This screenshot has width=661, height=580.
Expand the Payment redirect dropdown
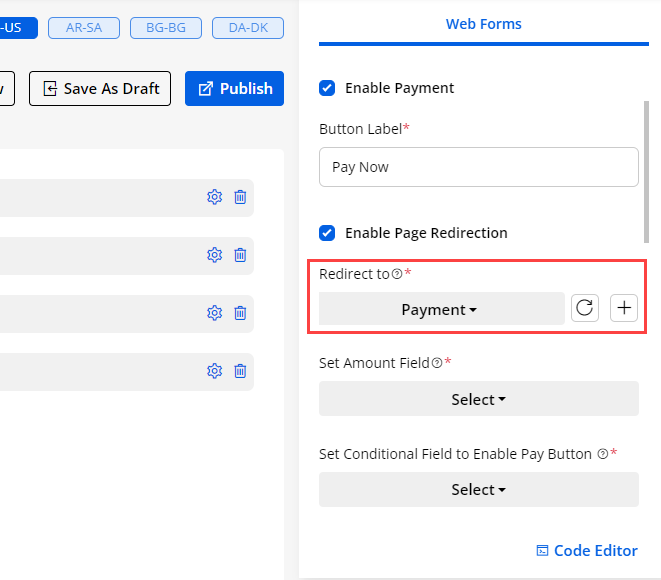441,309
